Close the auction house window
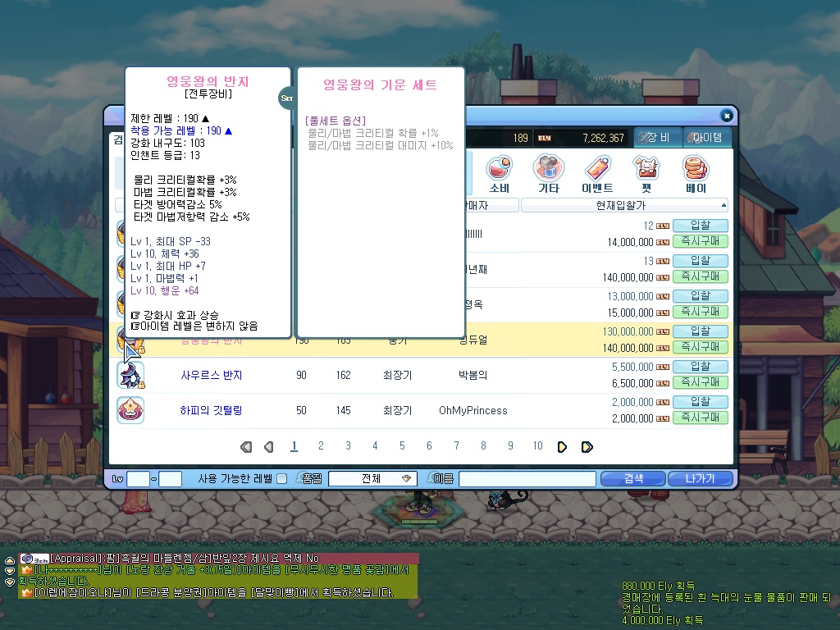Screen dimensions: 840x630 point(727,115)
